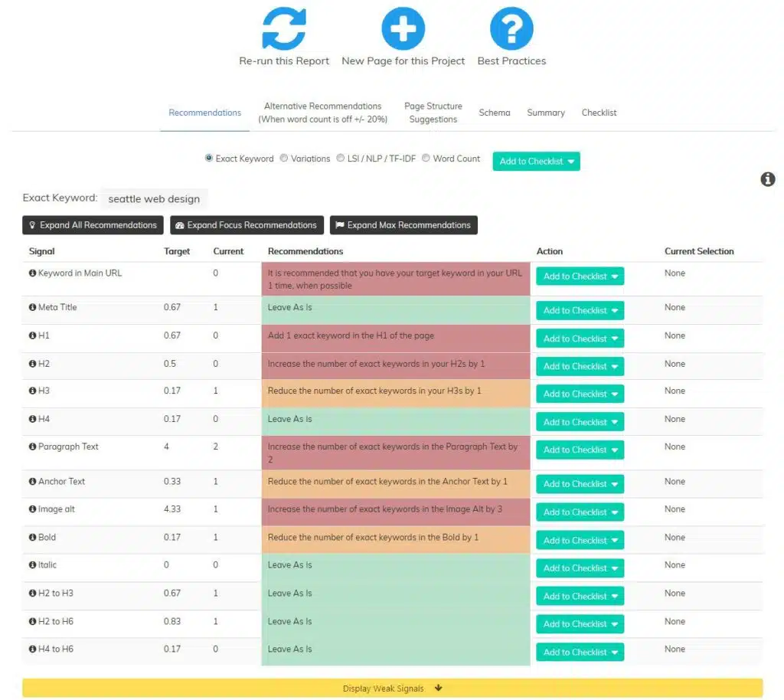The height and width of the screenshot is (700, 784).
Task: Click the Re-run this Report refresh icon
Action: (283, 27)
